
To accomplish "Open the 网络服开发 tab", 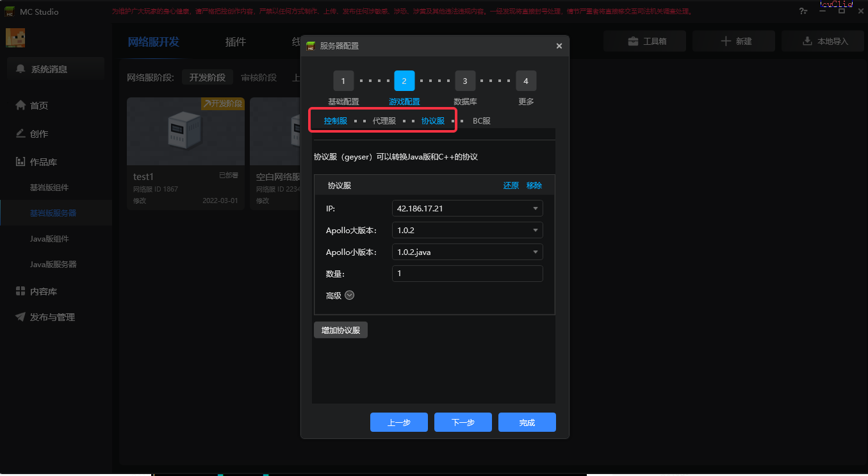I will click(x=154, y=42).
